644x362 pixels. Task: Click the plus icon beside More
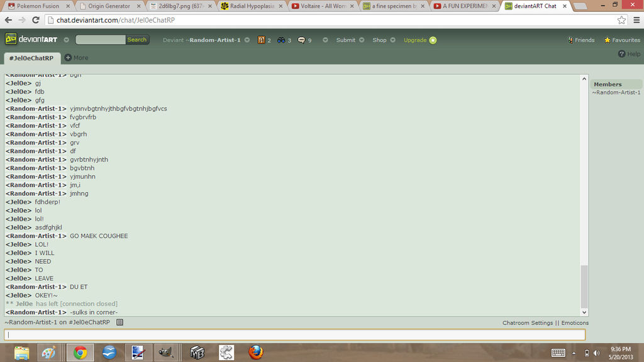[x=68, y=57]
